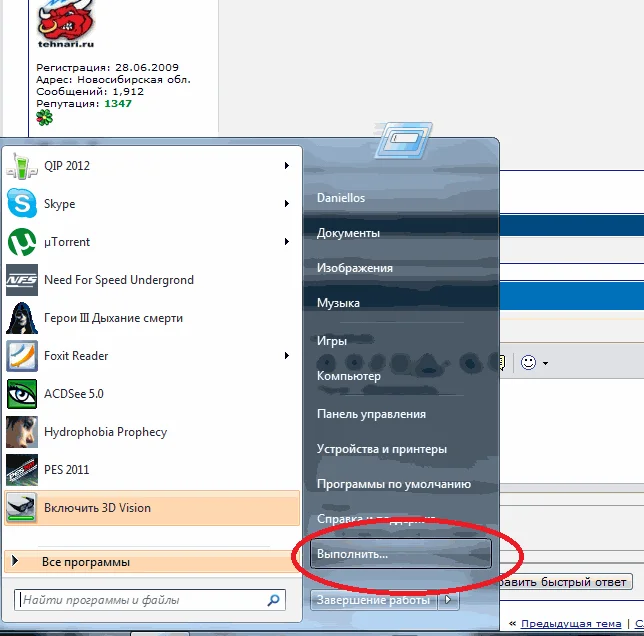Expand µTorrent jump list arrow

coord(287,241)
